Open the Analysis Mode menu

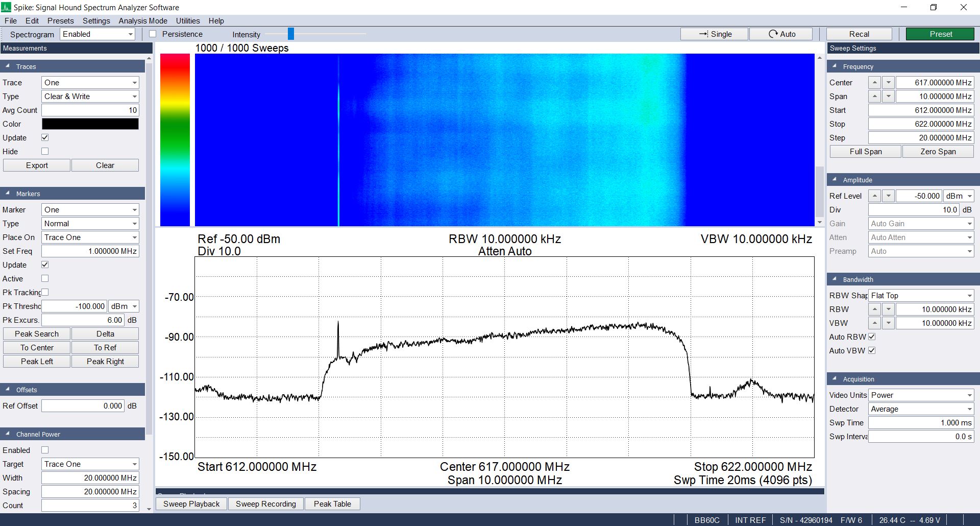(143, 21)
